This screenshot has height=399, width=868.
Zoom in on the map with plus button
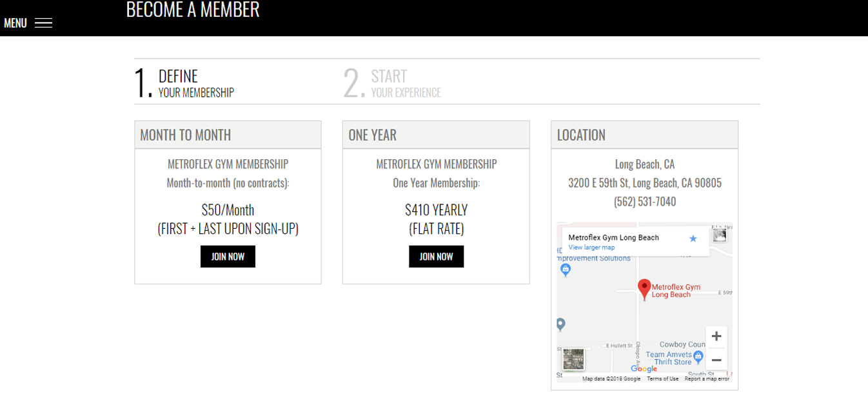coord(716,336)
